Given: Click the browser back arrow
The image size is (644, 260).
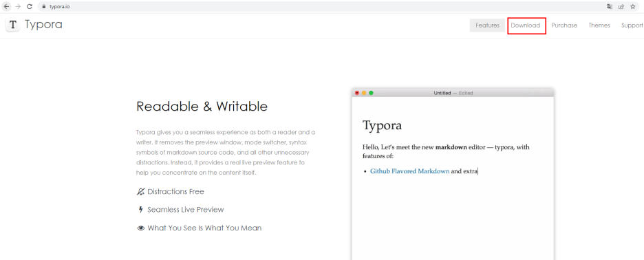Looking at the screenshot, I should pos(7,7).
